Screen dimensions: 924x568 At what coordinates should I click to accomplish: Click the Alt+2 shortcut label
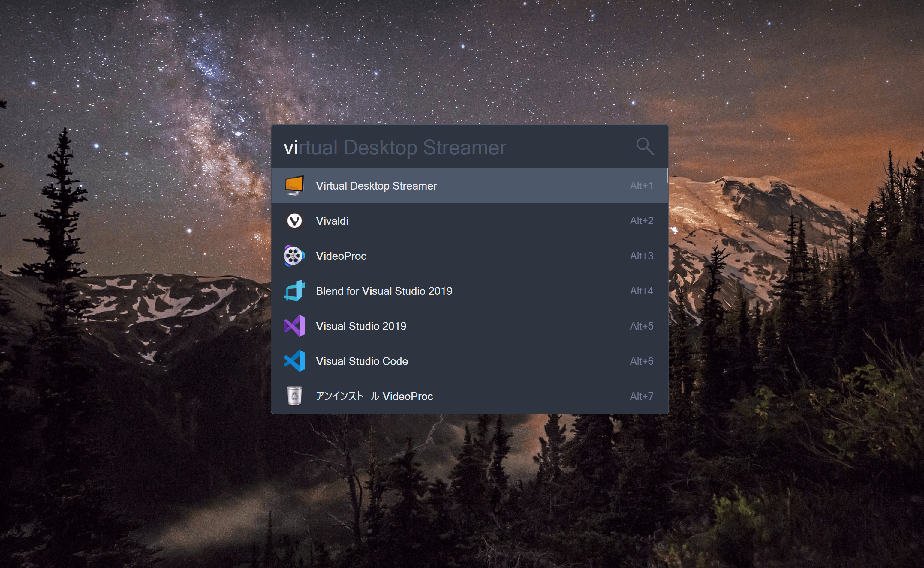coord(642,220)
